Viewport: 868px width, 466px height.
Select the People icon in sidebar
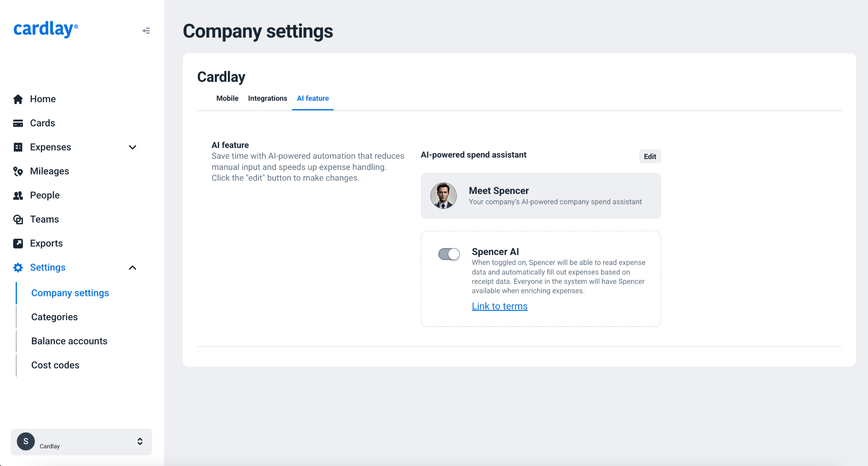[18, 195]
